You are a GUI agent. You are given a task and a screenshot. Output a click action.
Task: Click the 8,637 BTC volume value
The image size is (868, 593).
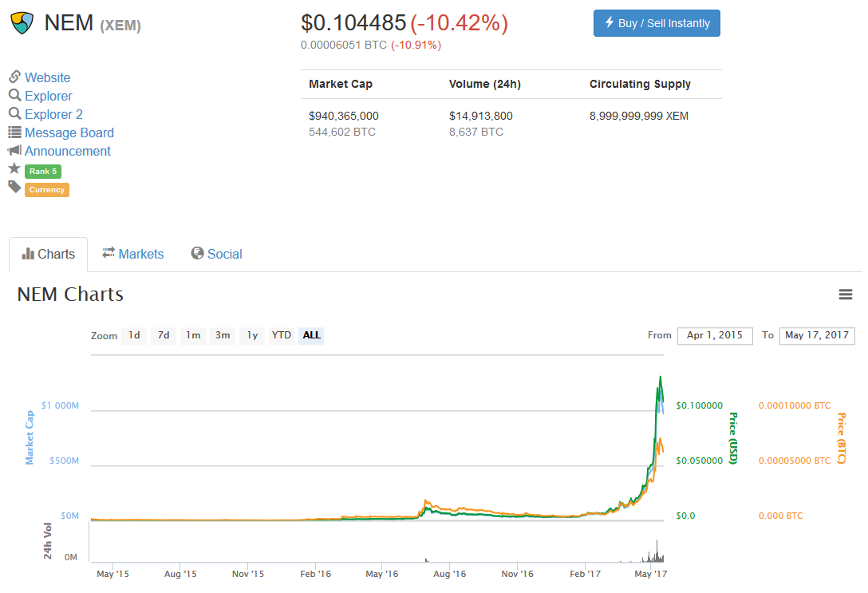point(476,132)
